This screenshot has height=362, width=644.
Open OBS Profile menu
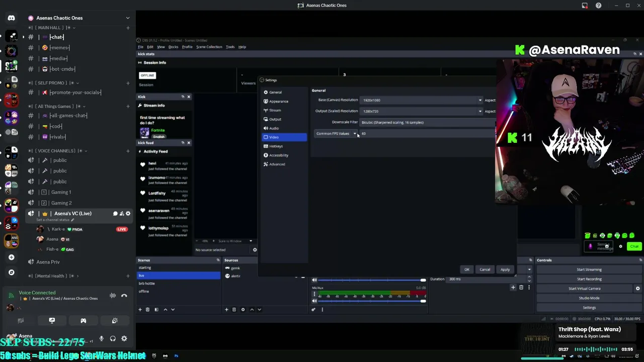[x=187, y=47]
